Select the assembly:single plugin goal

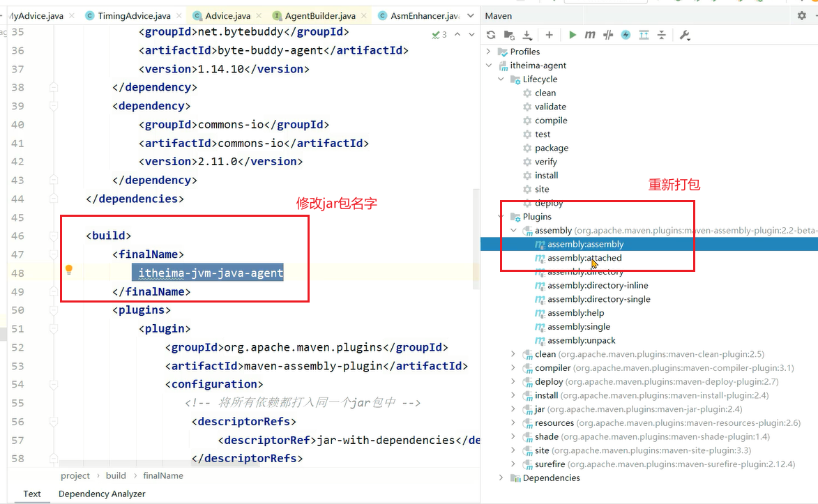click(x=578, y=327)
